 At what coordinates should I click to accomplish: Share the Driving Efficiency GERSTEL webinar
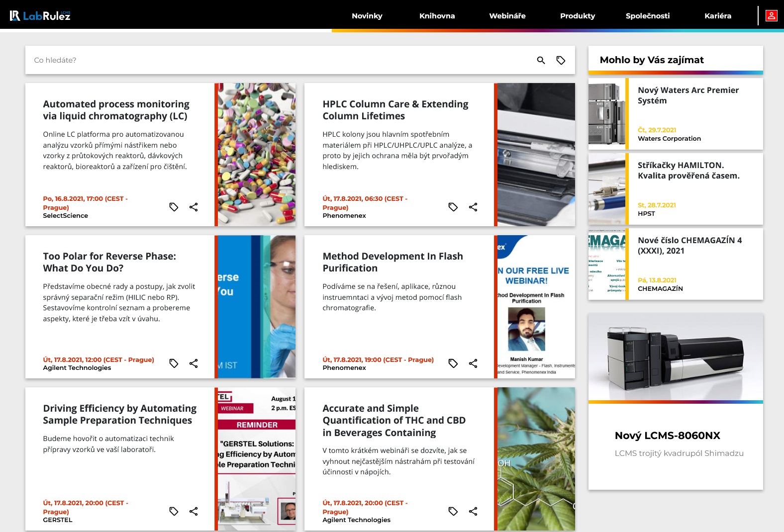(x=194, y=511)
